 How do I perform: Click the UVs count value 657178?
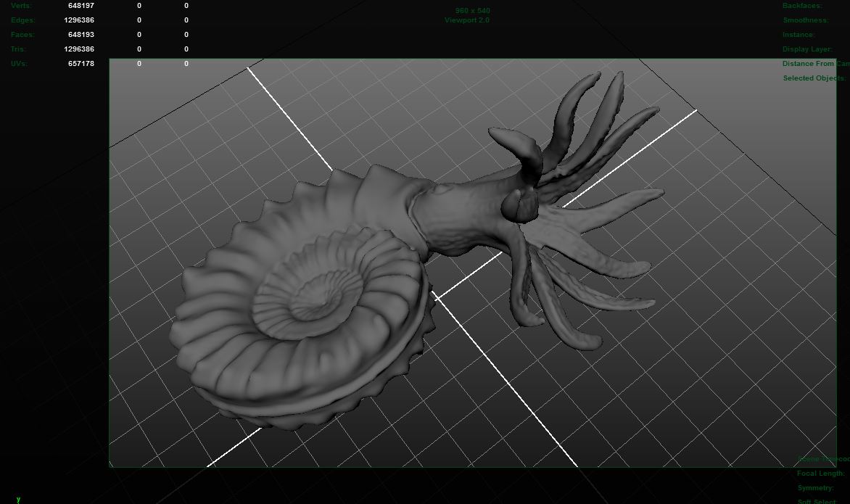coord(81,63)
